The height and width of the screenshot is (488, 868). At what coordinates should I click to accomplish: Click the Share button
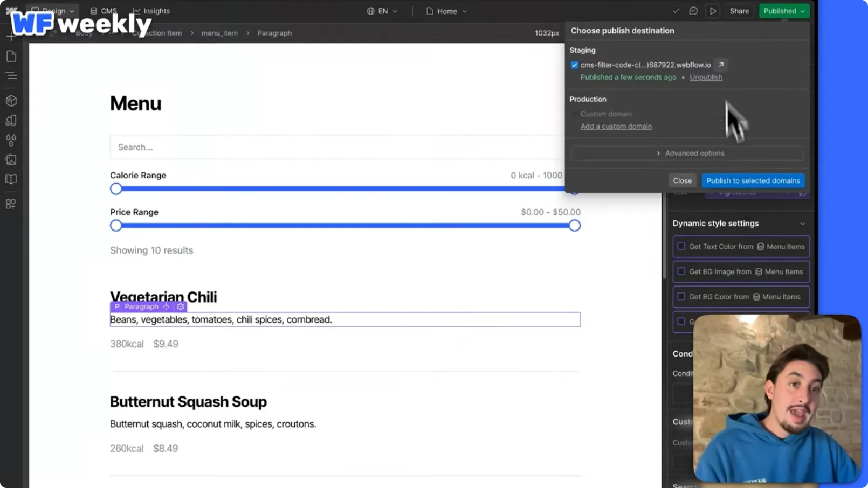tap(739, 11)
